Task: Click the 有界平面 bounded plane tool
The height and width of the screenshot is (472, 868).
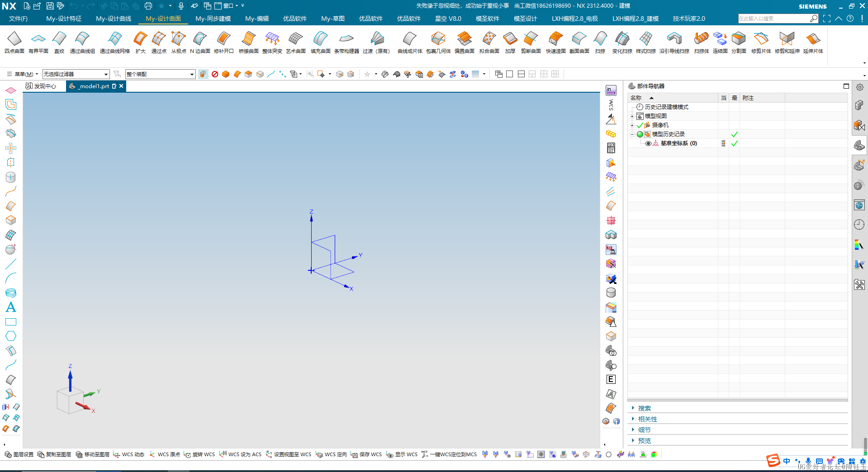Action: click(38, 42)
